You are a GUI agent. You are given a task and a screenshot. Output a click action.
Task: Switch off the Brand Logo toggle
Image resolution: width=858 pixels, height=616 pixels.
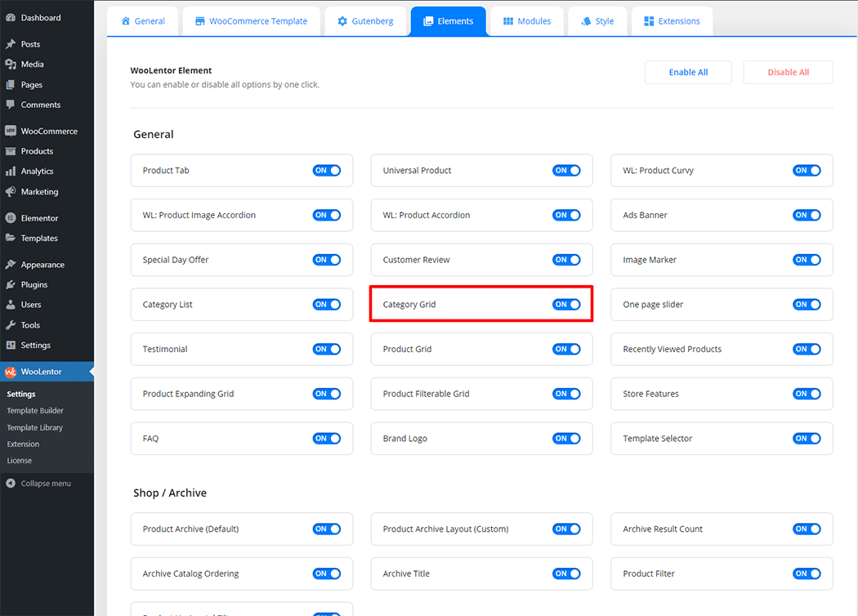566,439
